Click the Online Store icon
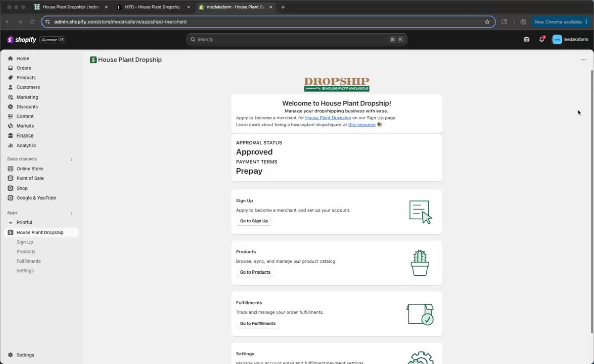This screenshot has width=594, height=364. coord(10,169)
